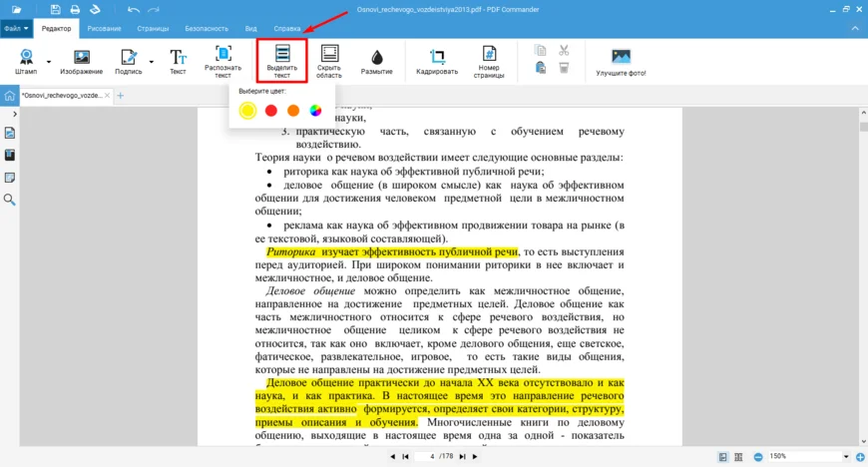This screenshot has width=868, height=467.
Task: Select the Скрыть область redaction tool
Action: 329,61
